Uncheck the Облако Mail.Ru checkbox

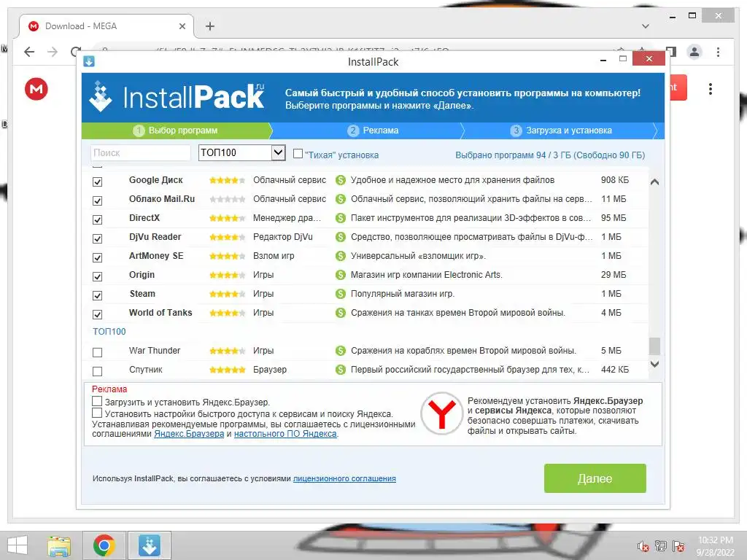pyautogui.click(x=97, y=201)
